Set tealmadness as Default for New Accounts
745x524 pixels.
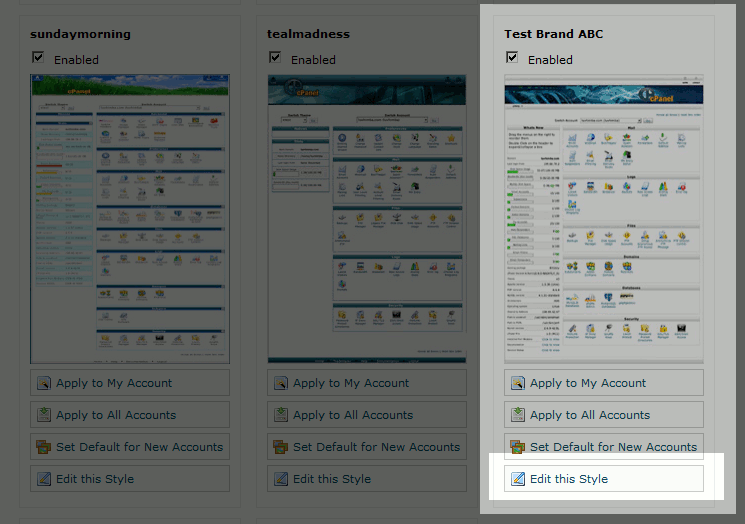367,446
